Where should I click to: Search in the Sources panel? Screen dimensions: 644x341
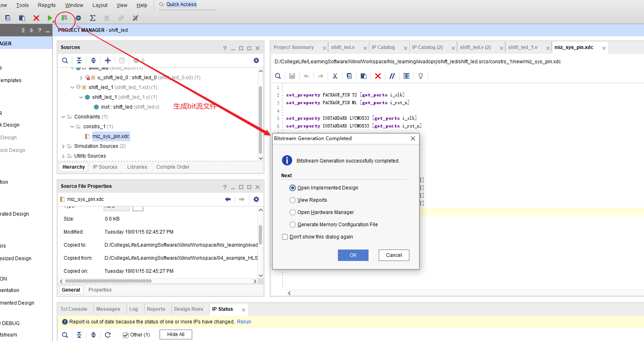(x=65, y=60)
